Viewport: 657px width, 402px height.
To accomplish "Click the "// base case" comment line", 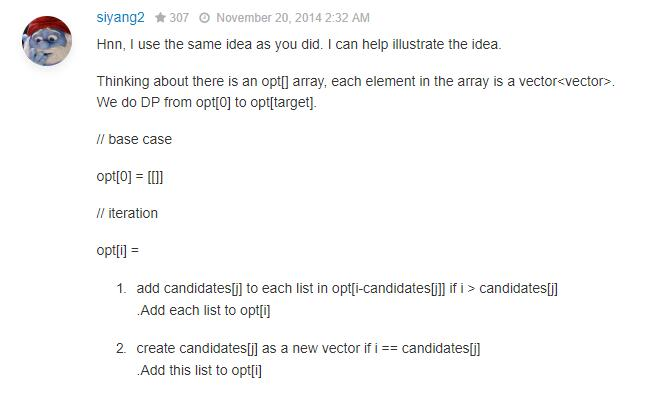I will pyautogui.click(x=134, y=139).
